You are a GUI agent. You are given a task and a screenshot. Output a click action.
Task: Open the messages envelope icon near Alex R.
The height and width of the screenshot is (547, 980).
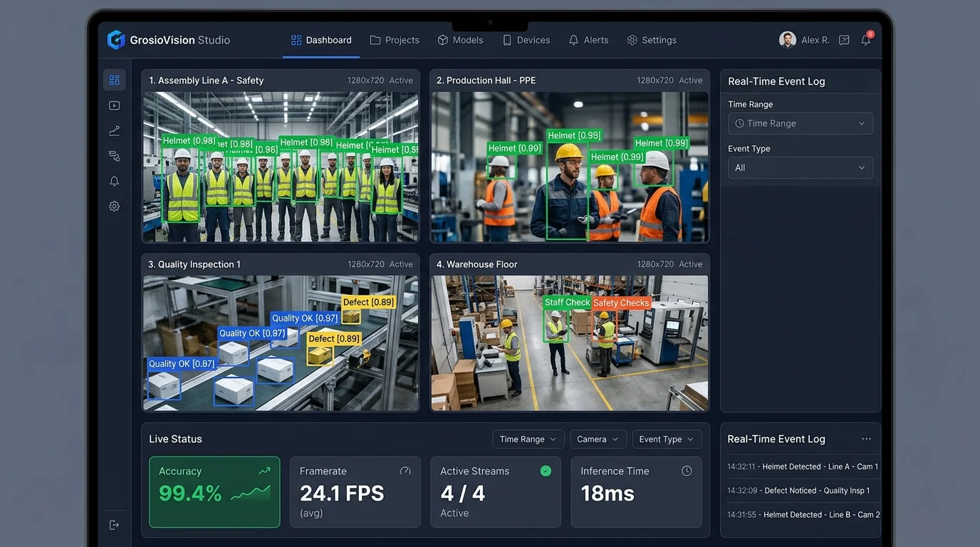844,41
